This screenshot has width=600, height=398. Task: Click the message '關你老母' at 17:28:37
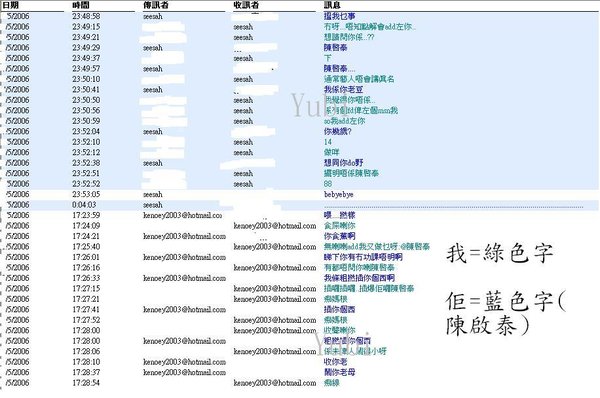click(x=339, y=372)
